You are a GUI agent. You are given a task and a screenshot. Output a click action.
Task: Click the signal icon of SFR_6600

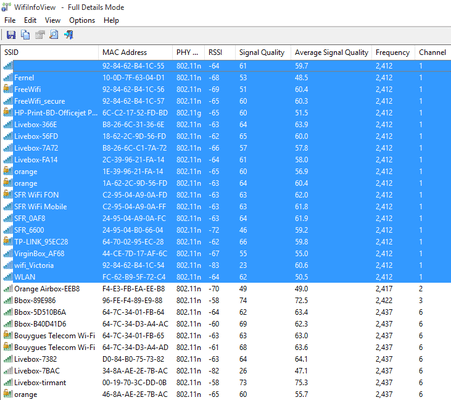8,230
